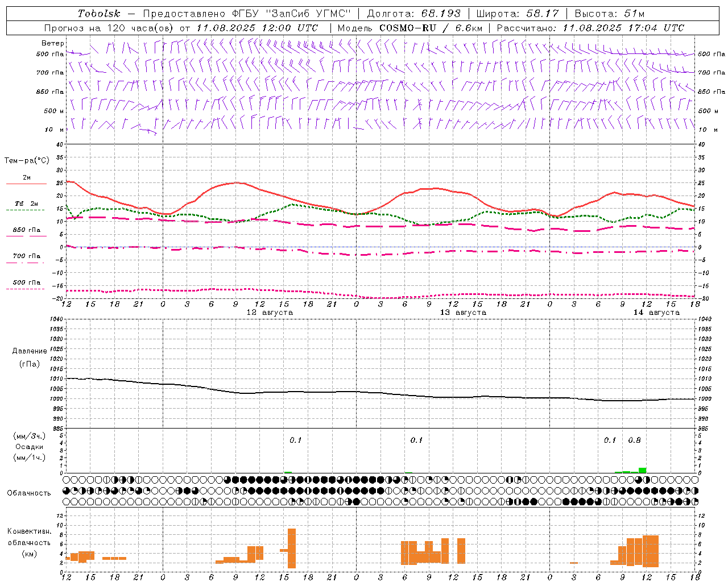Click the '13 августа' date label
Screen dimensions: 728x582
[463, 313]
